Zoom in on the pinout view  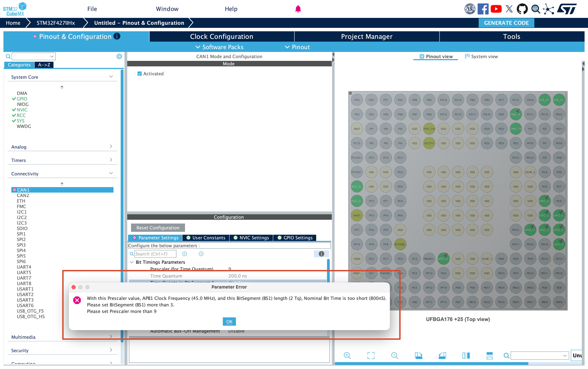347,355
